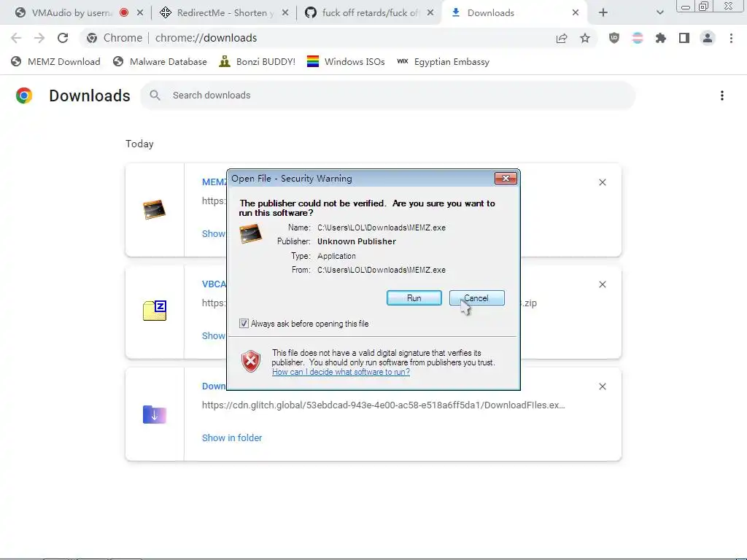Open the Bonzi BUDDY! bookmark
This screenshot has width=747, height=560.
[258, 62]
